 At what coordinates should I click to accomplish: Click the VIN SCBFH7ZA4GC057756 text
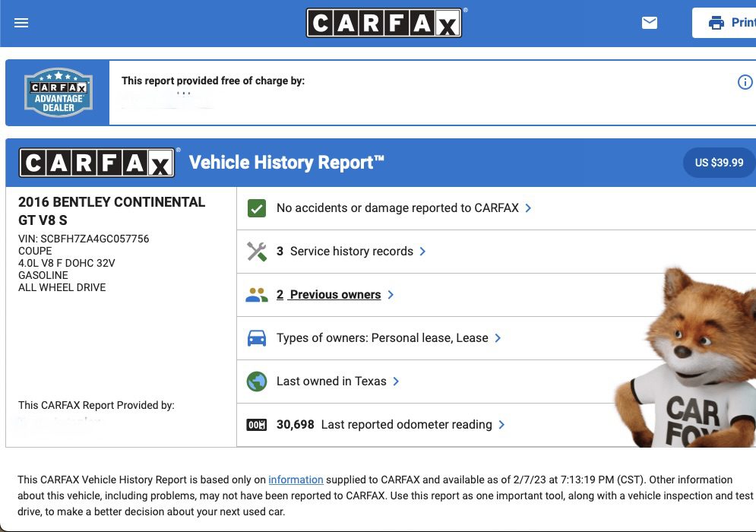tap(84, 239)
